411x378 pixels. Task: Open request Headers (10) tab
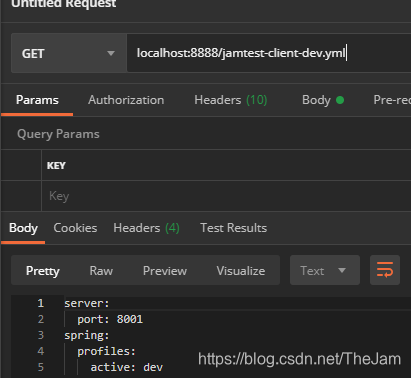pyautogui.click(x=231, y=100)
